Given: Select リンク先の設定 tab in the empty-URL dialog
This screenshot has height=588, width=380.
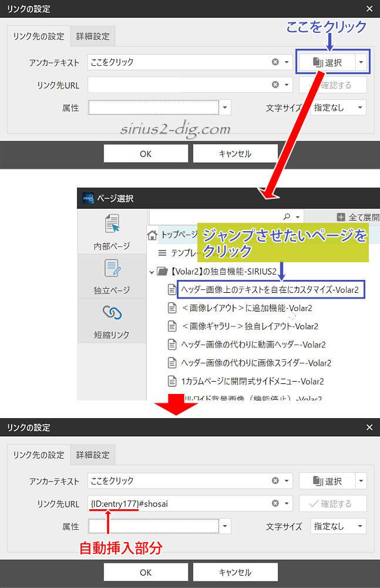Looking at the screenshot, I should pos(39,36).
